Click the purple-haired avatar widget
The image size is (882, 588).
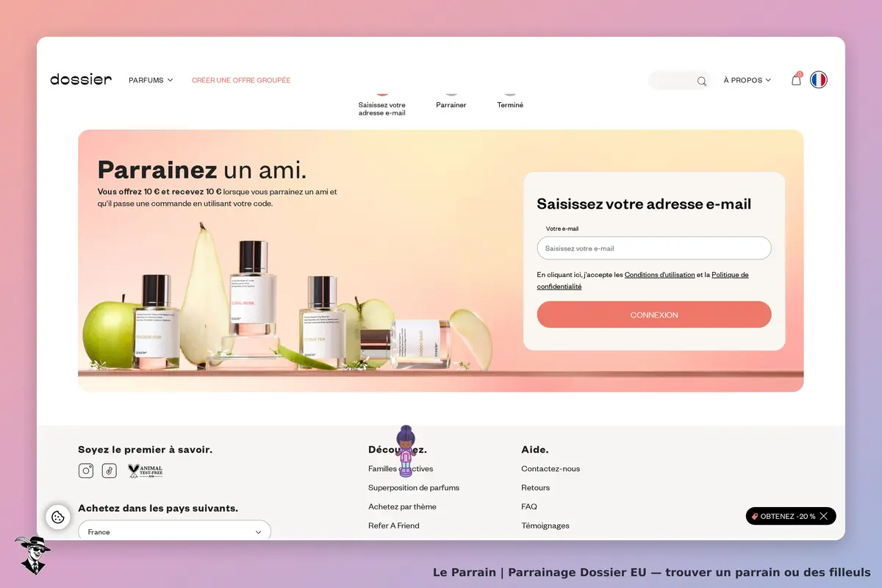point(406,451)
